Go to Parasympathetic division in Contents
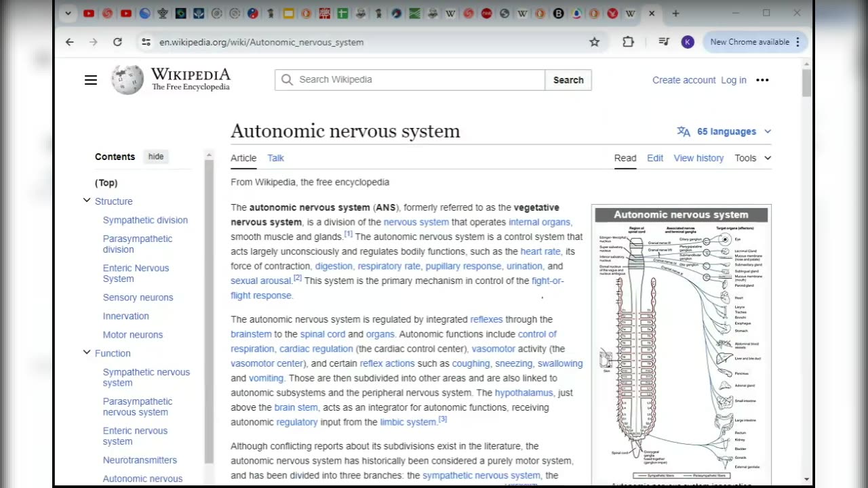 click(x=138, y=244)
